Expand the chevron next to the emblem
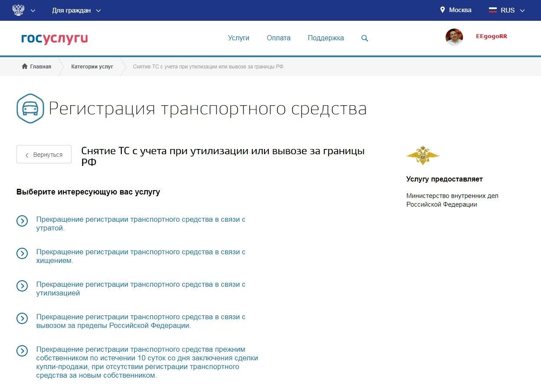Screen dimensions: 541x392 [33, 11]
